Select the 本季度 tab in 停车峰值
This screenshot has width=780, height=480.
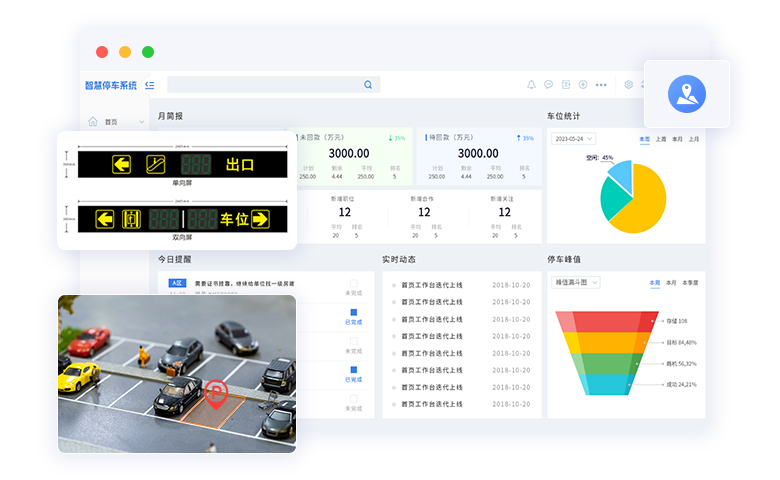(690, 283)
